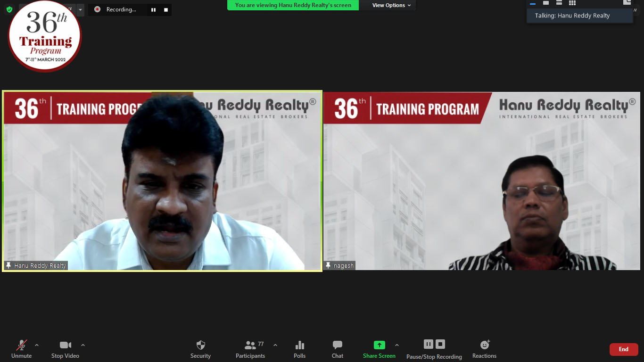Click the 'Recording...' status text

[x=121, y=9]
